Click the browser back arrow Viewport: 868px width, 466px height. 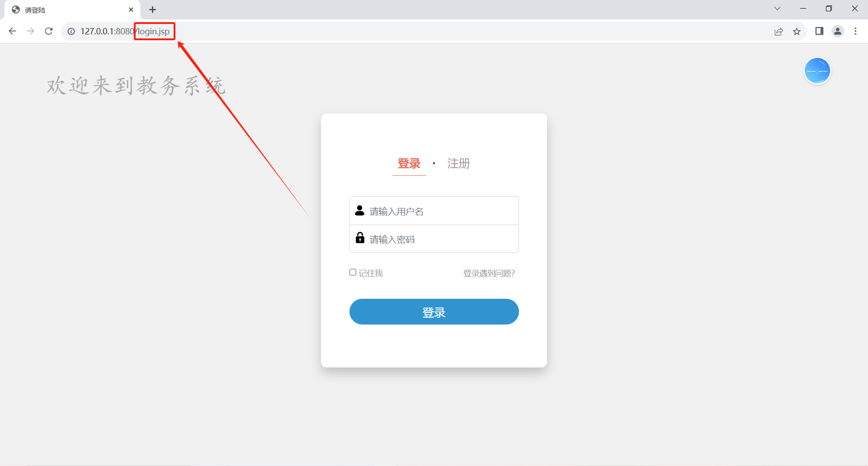(x=12, y=31)
